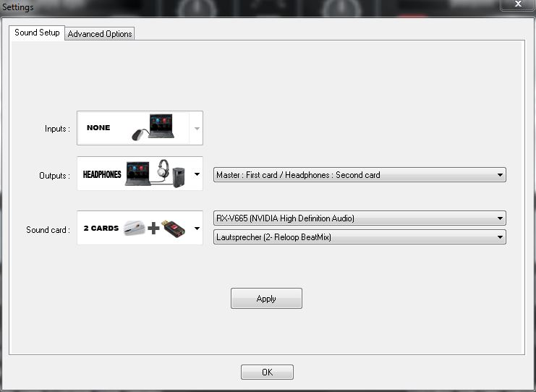536x392 pixels.
Task: Open the Master/Headphones card routing dropdown
Action: click(360, 174)
